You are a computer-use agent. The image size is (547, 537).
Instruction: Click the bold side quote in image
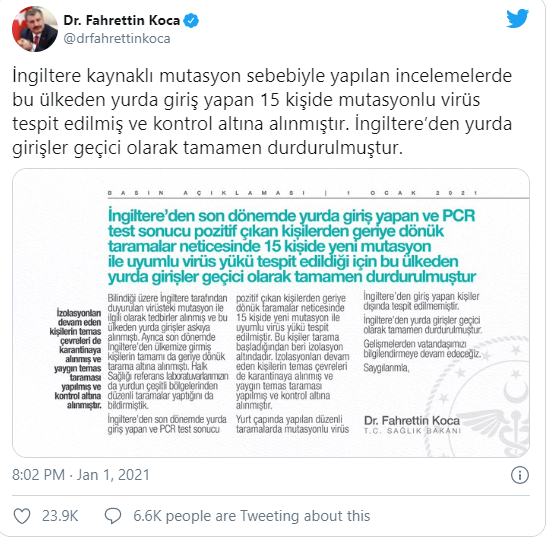click(76, 359)
